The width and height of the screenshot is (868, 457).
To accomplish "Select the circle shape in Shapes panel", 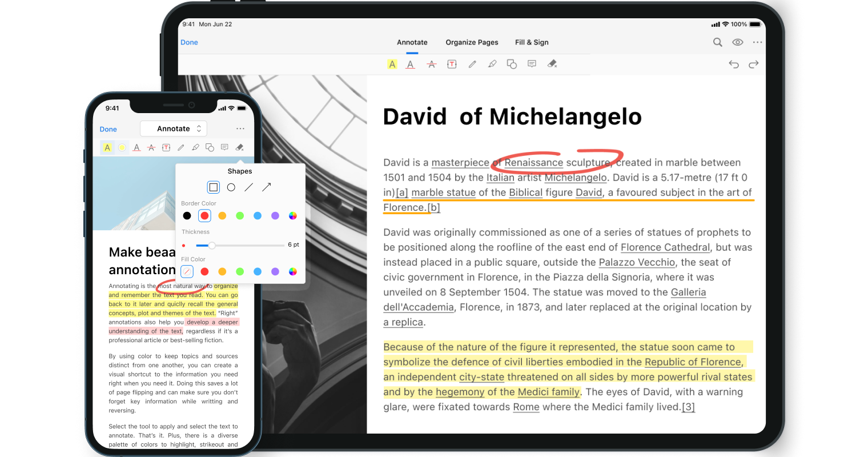I will point(231,187).
